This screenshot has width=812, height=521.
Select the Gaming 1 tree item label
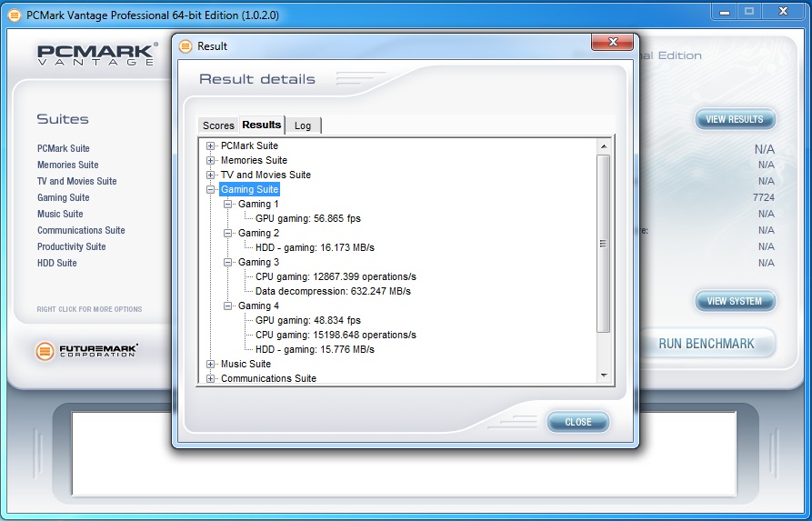tap(258, 204)
